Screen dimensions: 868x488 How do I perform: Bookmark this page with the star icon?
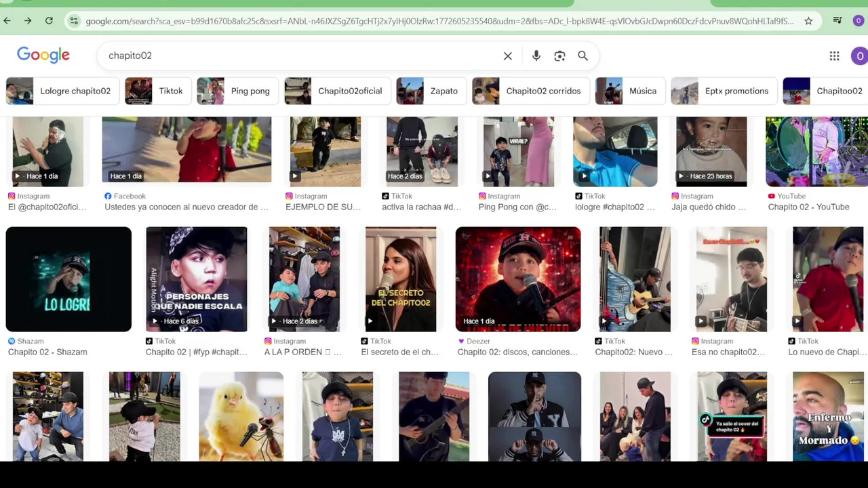(x=808, y=21)
